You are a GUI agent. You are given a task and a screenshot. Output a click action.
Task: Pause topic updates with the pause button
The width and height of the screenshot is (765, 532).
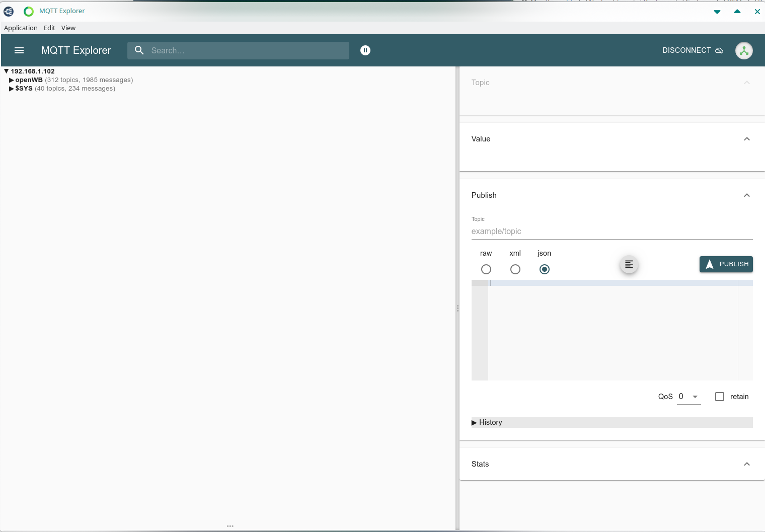365,50
